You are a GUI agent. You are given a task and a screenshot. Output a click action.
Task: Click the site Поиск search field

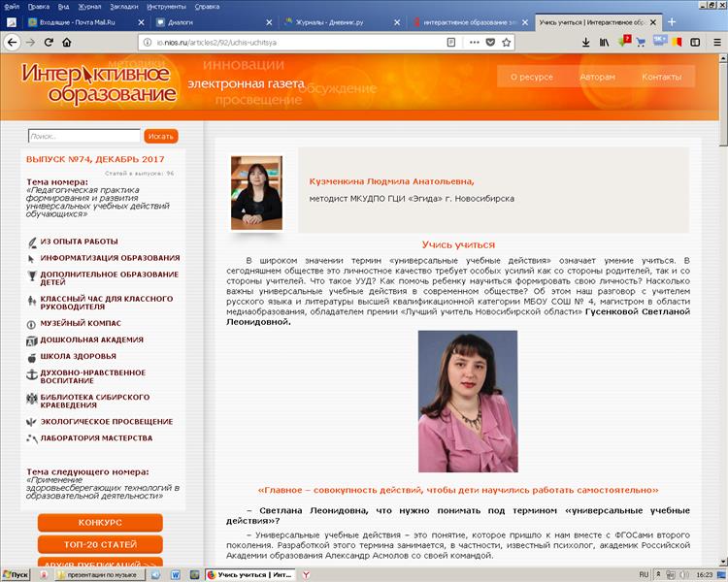(x=84, y=136)
